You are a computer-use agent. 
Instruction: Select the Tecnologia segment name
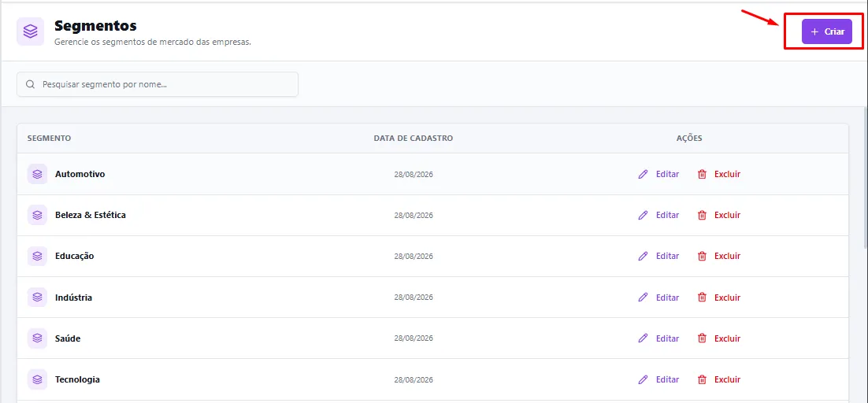point(77,380)
